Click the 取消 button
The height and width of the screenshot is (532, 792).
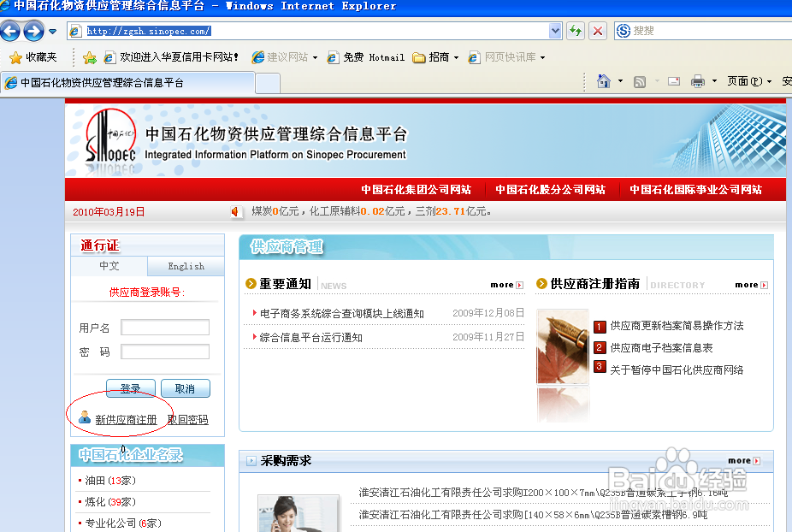[185, 388]
